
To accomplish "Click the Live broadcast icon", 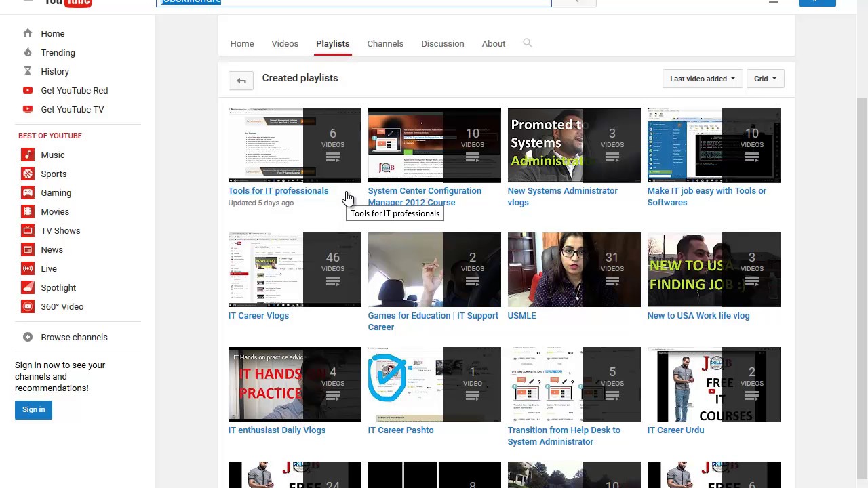I will (x=27, y=268).
